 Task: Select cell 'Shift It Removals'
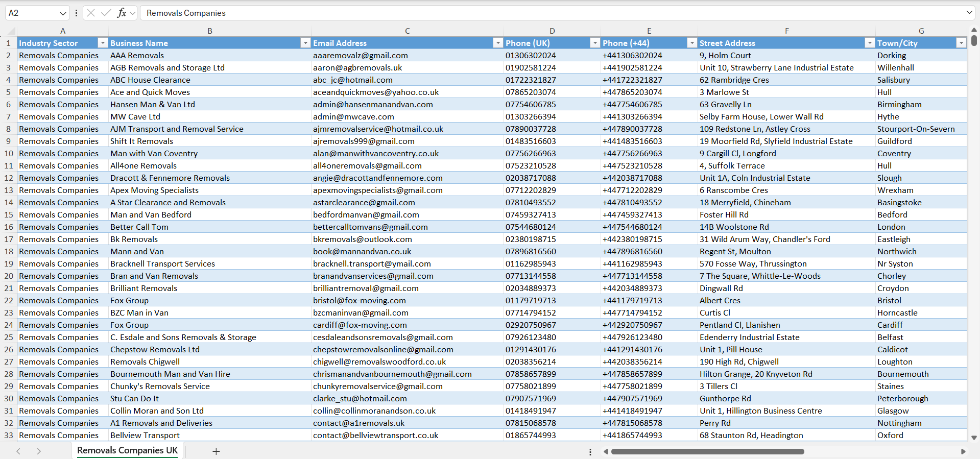click(x=210, y=141)
